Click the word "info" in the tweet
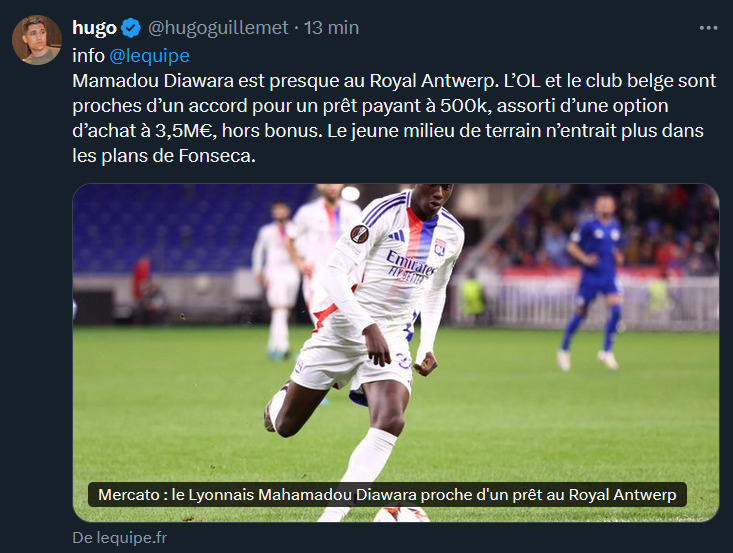Screen dimensions: 733x553 (x=88, y=56)
